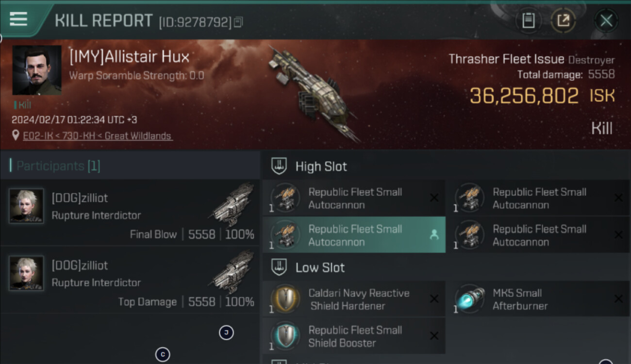Click X beside Caldari Navy Shield Hardener

click(x=434, y=299)
